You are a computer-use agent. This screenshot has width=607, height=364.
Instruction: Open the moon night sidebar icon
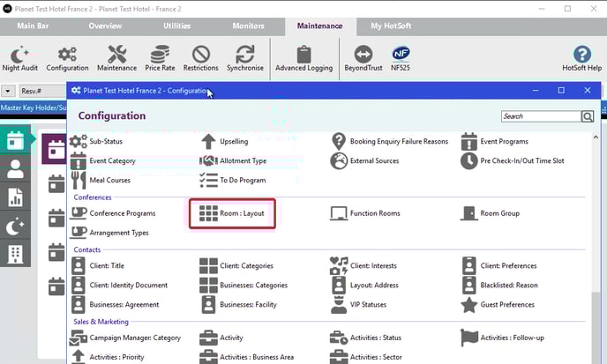tap(15, 226)
